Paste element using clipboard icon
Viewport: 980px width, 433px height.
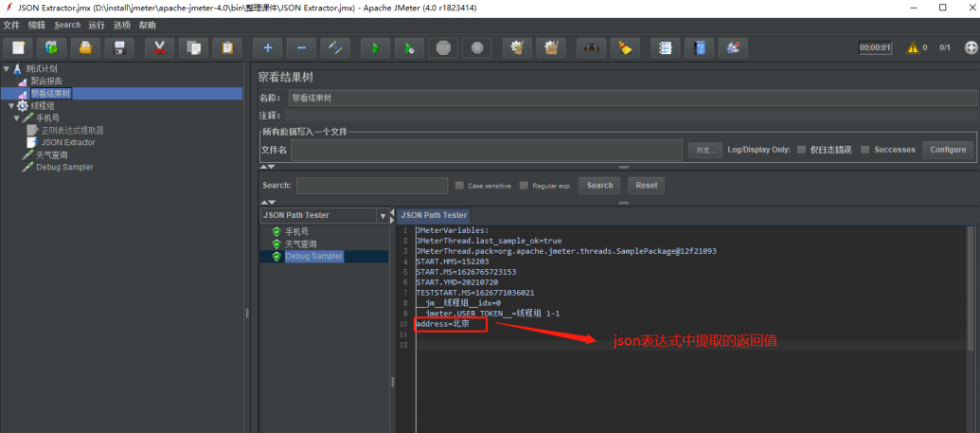(227, 47)
